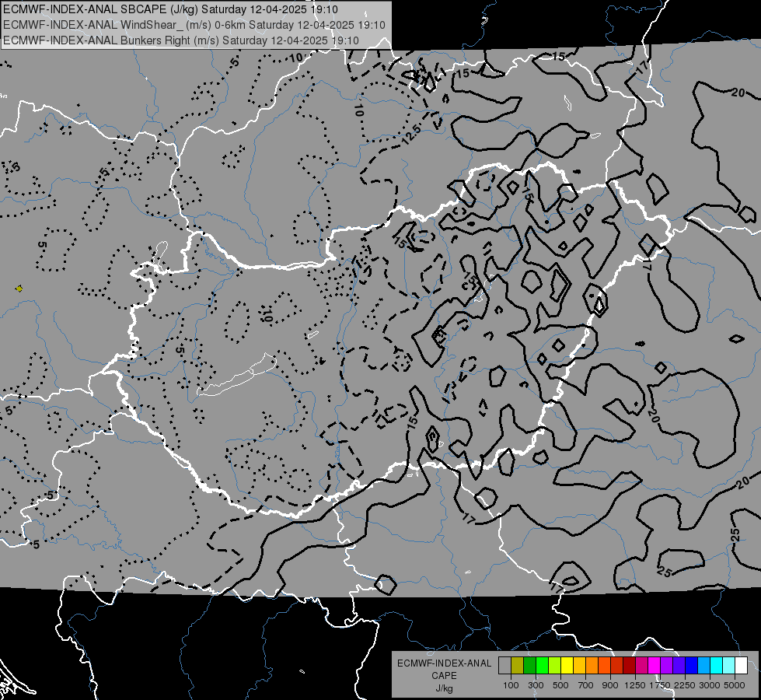Select the dark red legend swatch
The width and height of the screenshot is (761, 700).
coord(629,666)
